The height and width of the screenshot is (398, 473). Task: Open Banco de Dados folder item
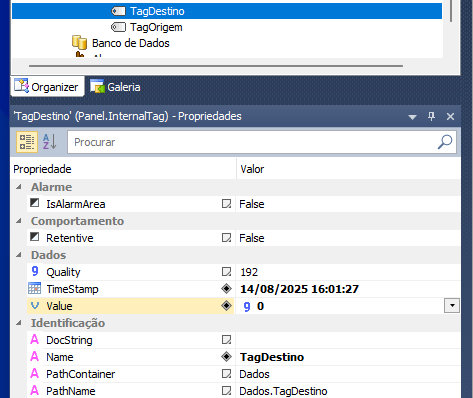point(130,43)
